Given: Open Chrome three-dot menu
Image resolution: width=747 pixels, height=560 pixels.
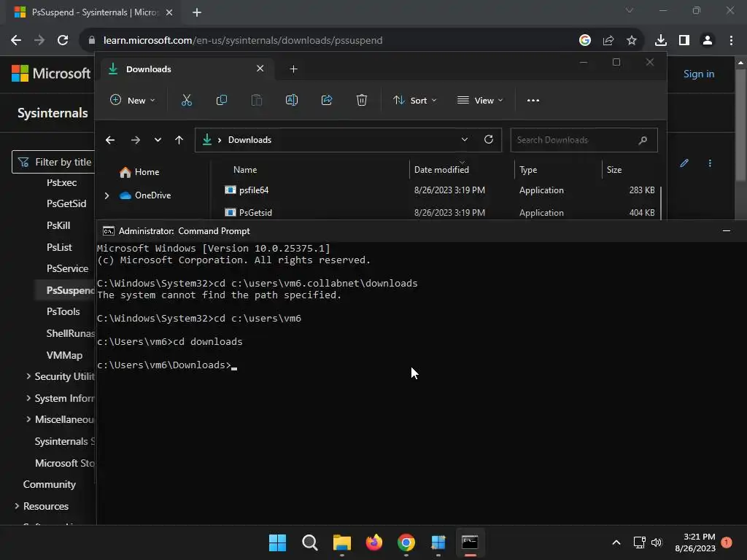Looking at the screenshot, I should [x=731, y=41].
